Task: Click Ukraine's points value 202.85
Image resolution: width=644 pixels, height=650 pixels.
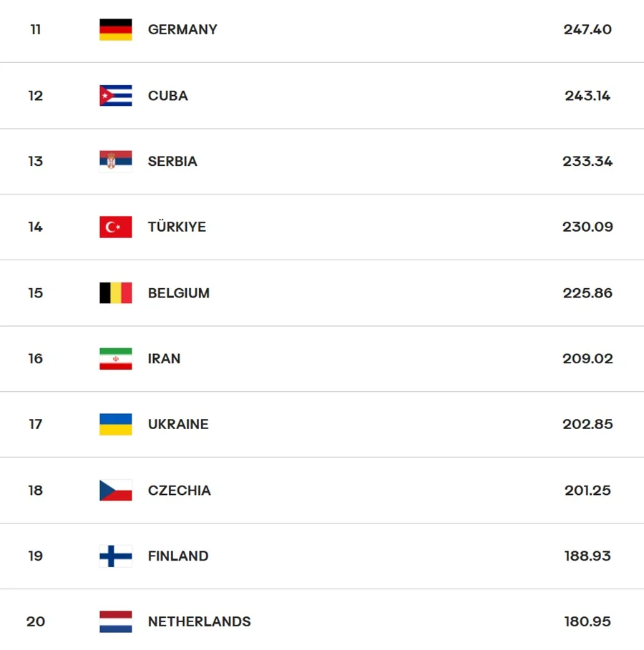Action: pyautogui.click(x=587, y=425)
